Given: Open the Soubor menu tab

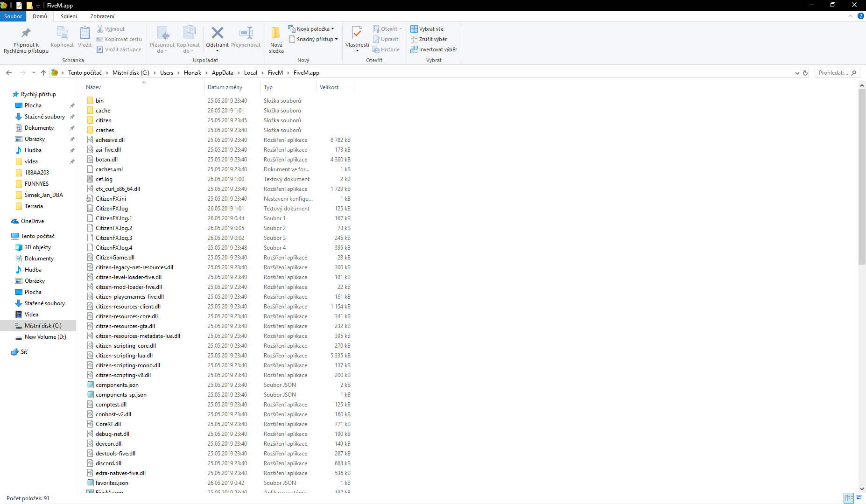Looking at the screenshot, I should click(13, 16).
